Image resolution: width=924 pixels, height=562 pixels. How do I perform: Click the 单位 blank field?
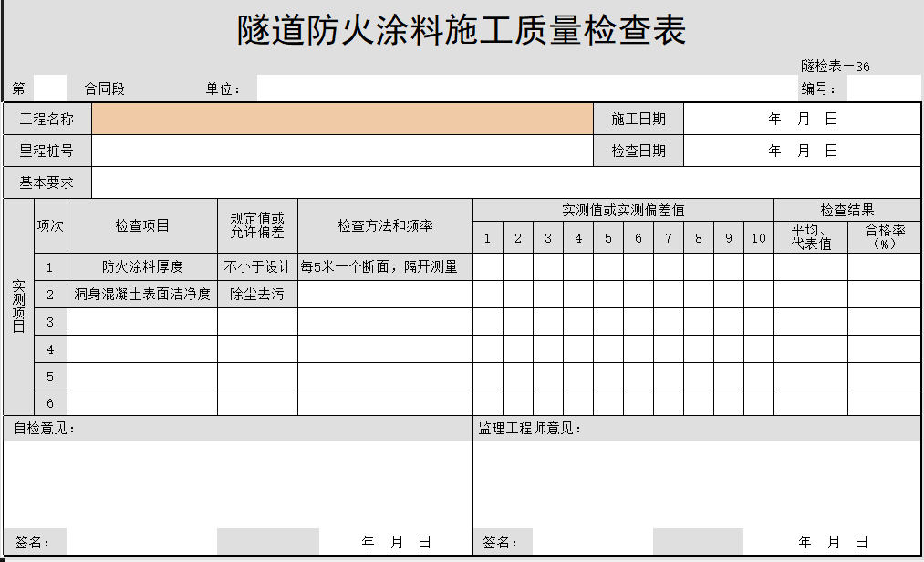click(520, 88)
